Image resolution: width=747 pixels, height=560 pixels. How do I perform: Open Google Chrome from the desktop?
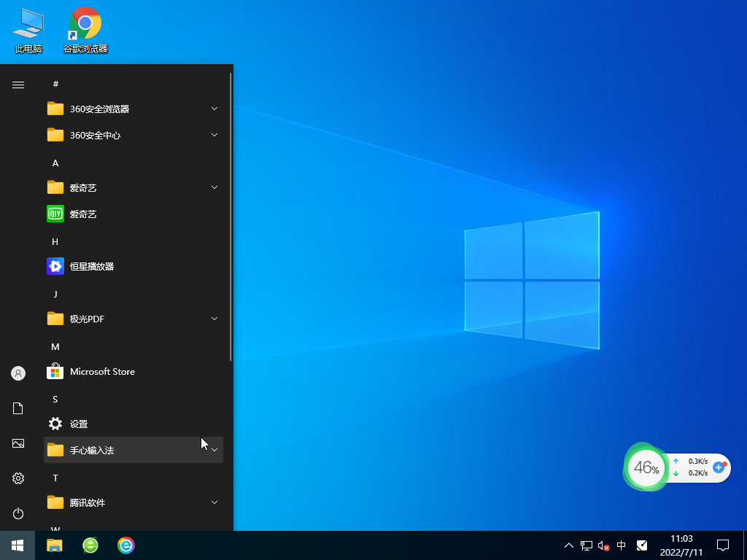pos(85,22)
